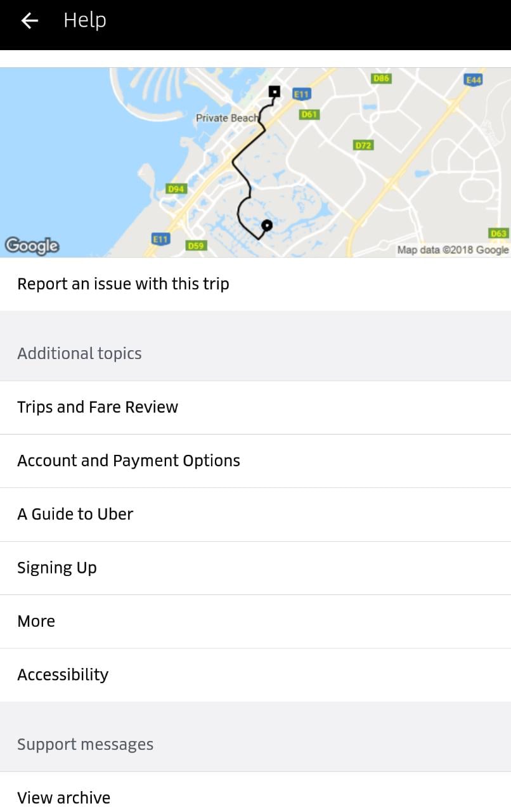Click the square trip start marker on the map
511x812 pixels.
[x=274, y=91]
